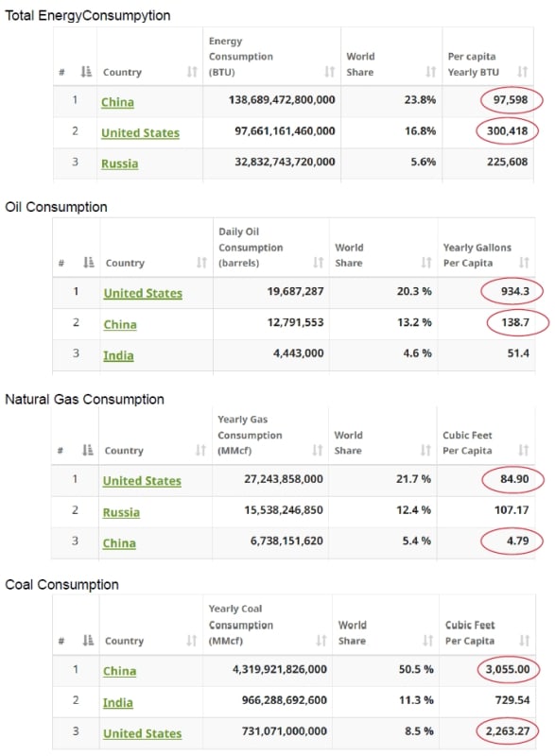This screenshot has height=756, width=555.
Task: Sort by Yearly Coal Consumption (MMcf)
Action: (321, 641)
